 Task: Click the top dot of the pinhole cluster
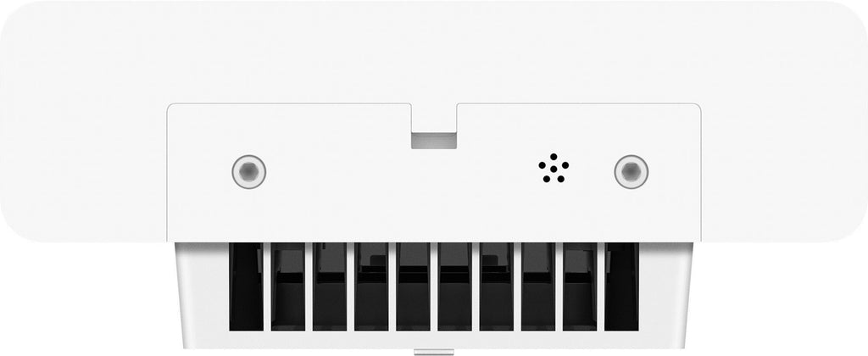pyautogui.click(x=554, y=157)
